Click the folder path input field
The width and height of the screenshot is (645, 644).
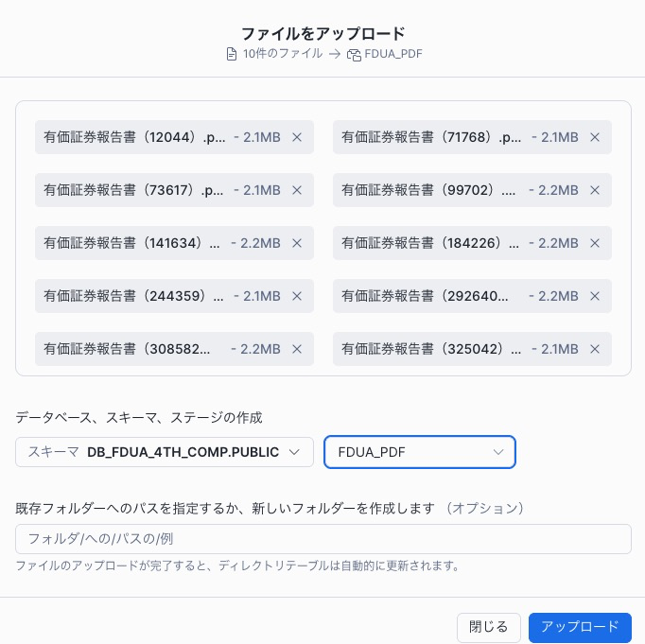point(322,539)
